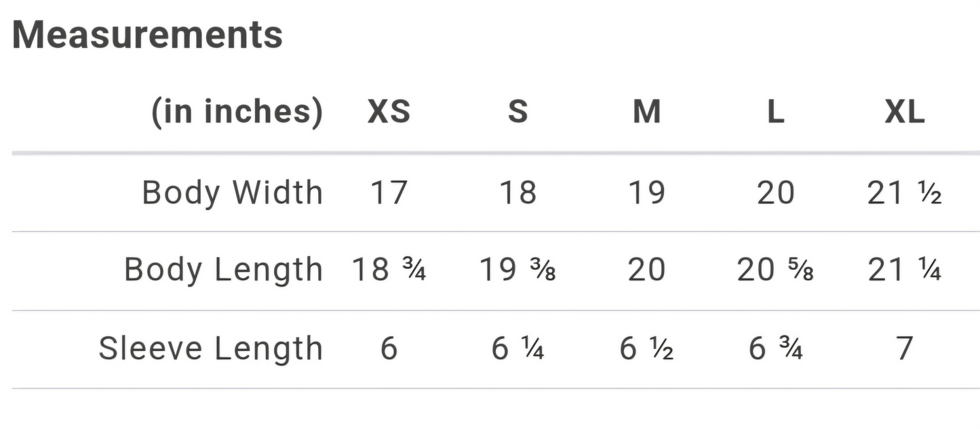Viewport: 980px width, 429px height.
Task: Click the Sleeve Length row label
Action: coord(210,348)
